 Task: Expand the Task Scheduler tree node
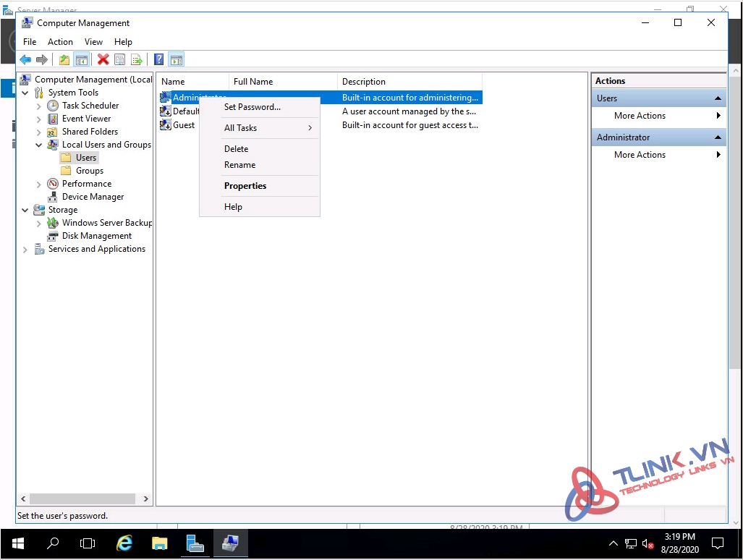pos(39,106)
